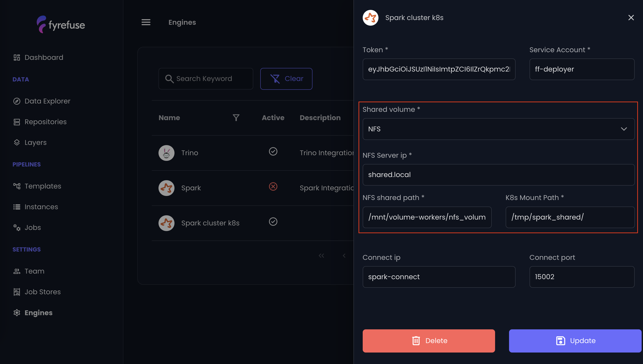Open Job Stores in the sidebar
Viewport: 643px width, 364px height.
[x=37, y=292]
